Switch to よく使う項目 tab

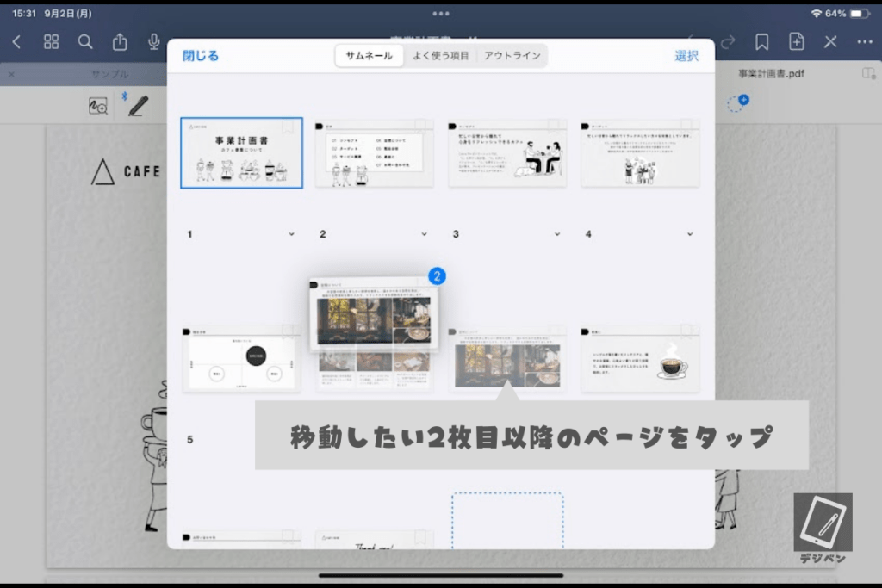pyautogui.click(x=440, y=56)
